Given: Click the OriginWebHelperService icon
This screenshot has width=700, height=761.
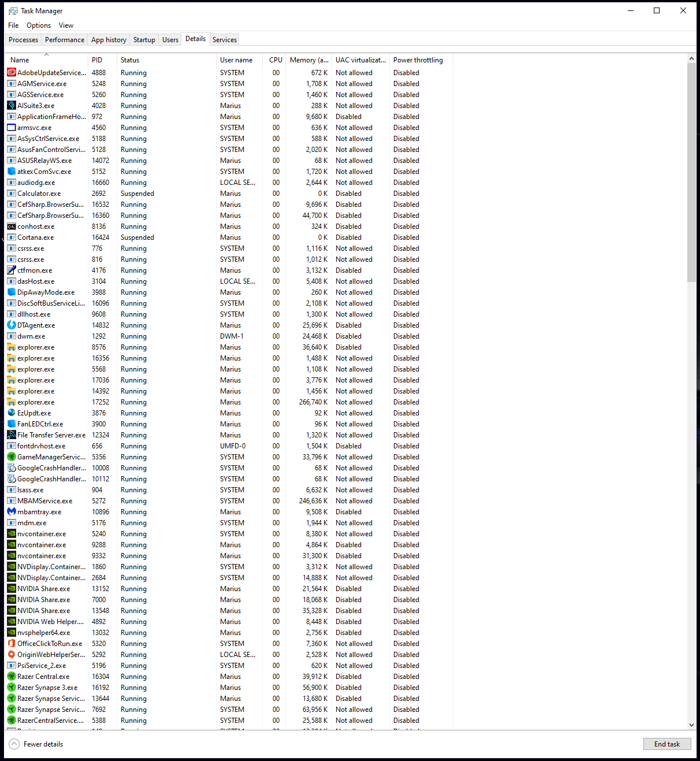Looking at the screenshot, I should [x=12, y=655].
